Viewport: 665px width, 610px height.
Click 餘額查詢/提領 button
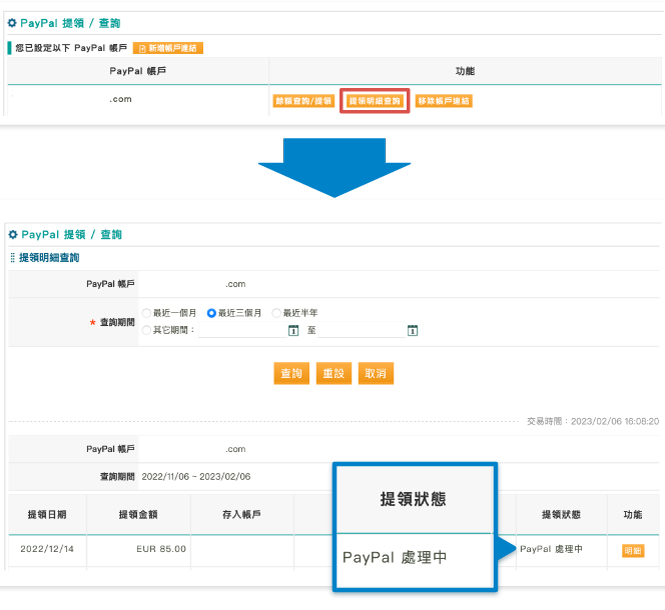pos(304,101)
